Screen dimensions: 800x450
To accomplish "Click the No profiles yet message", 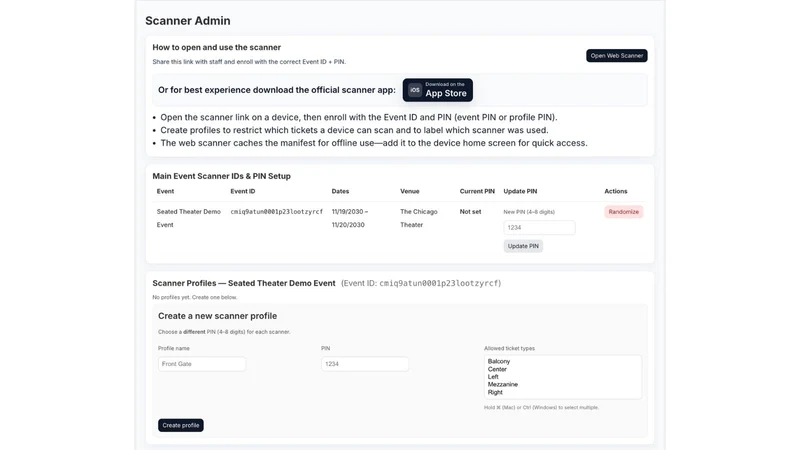I will coord(194,297).
